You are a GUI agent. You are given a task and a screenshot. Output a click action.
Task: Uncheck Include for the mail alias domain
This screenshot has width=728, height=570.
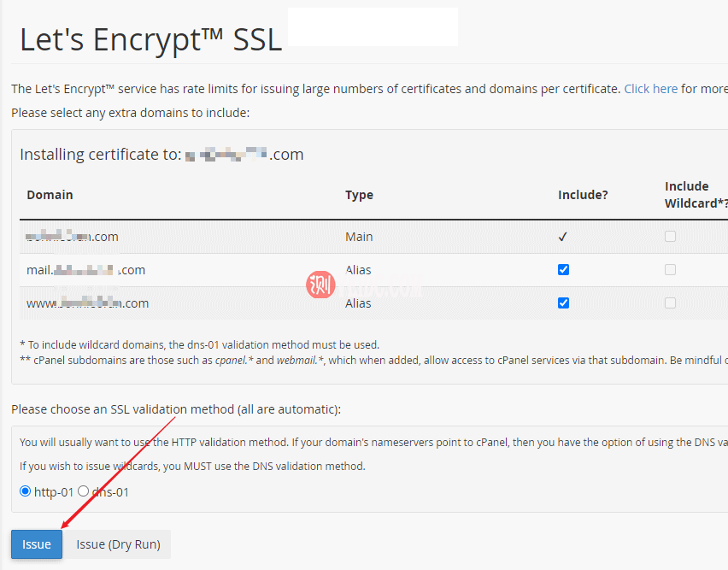tap(563, 269)
